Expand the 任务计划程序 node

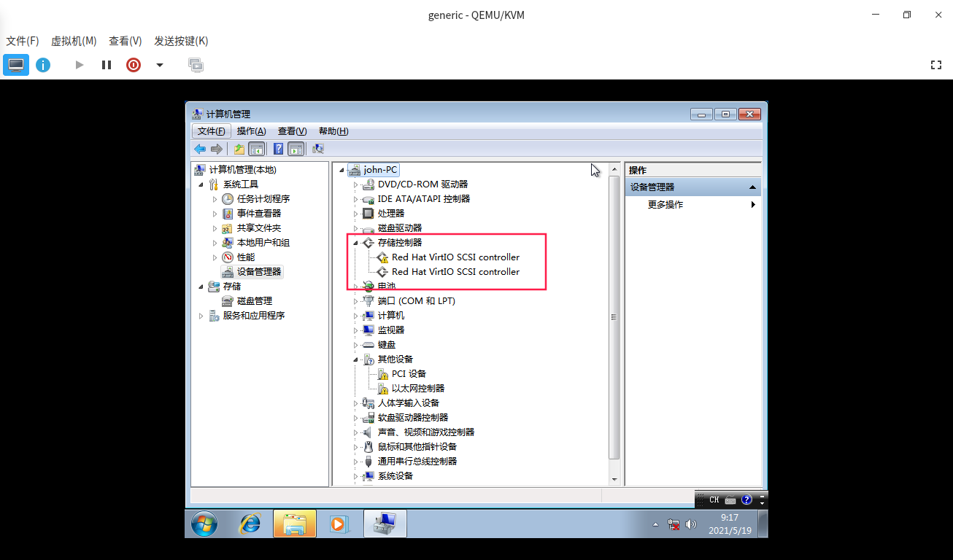pyautogui.click(x=215, y=199)
